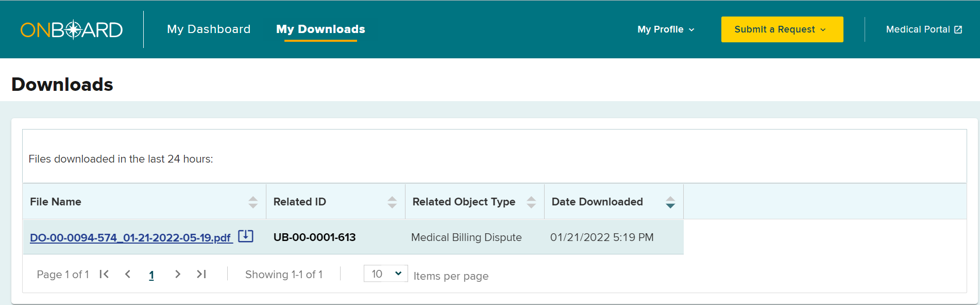Screen dimensions: 980x305
Task: Open the Submit a Request dropdown
Action: [782, 29]
